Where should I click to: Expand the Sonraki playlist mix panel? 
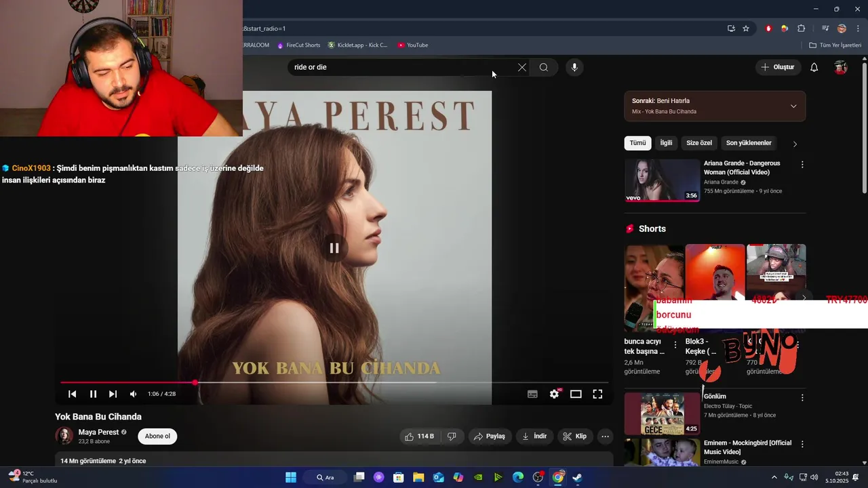point(793,106)
